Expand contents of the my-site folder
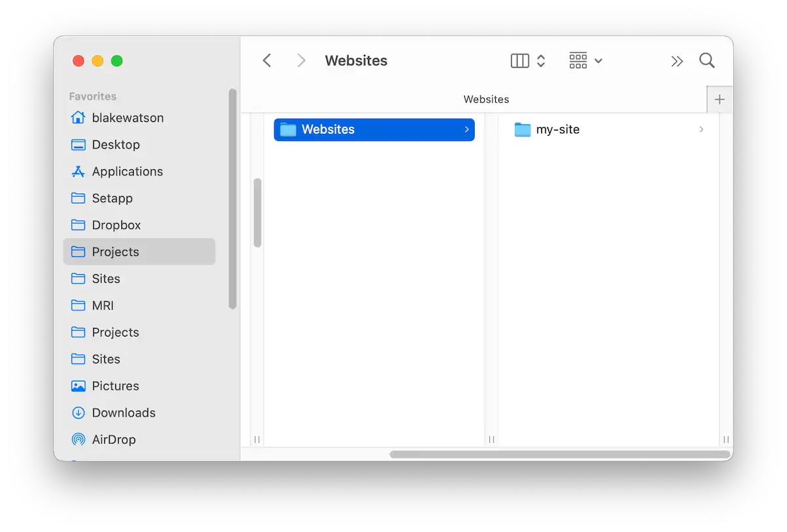Screen dimensions: 787x532 pos(701,129)
